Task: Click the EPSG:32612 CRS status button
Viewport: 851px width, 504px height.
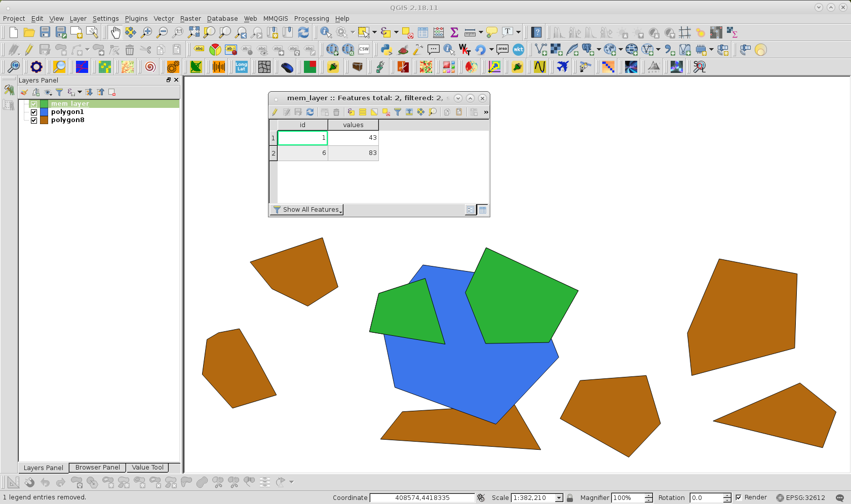Action: (x=800, y=498)
